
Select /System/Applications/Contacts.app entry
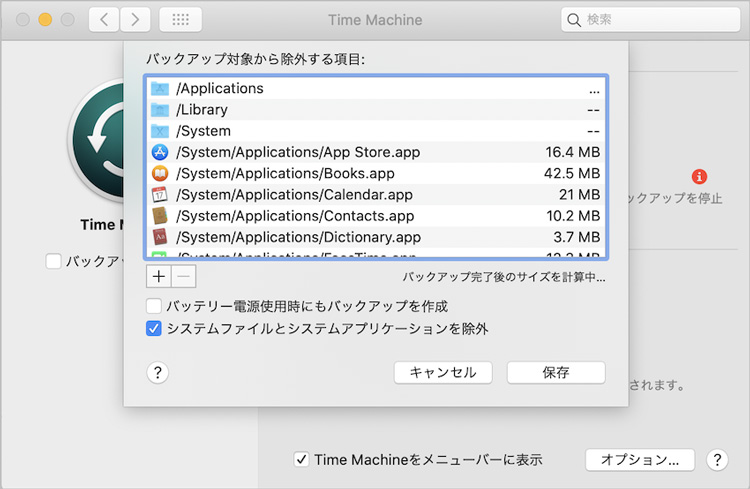click(295, 216)
